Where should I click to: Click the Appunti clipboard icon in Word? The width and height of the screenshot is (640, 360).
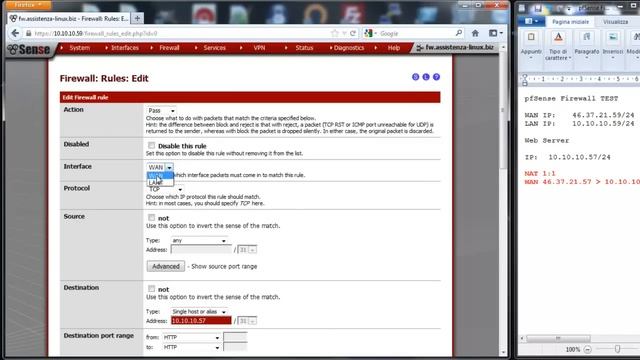click(531, 38)
